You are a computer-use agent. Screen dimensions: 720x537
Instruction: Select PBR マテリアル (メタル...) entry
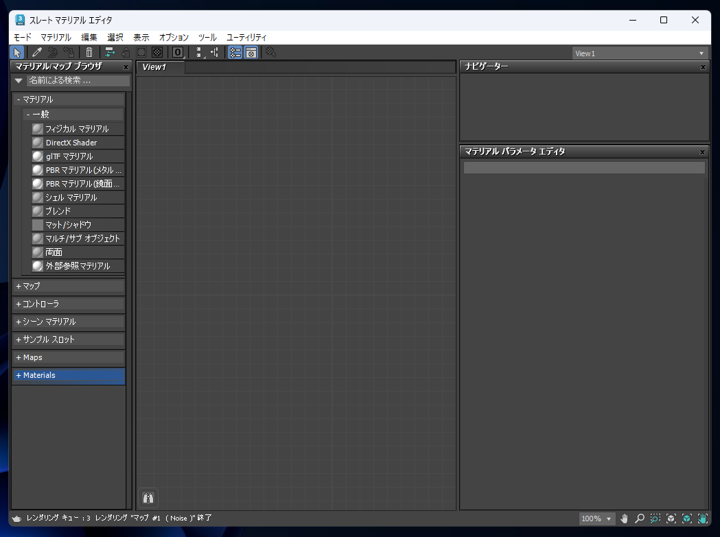pos(78,170)
